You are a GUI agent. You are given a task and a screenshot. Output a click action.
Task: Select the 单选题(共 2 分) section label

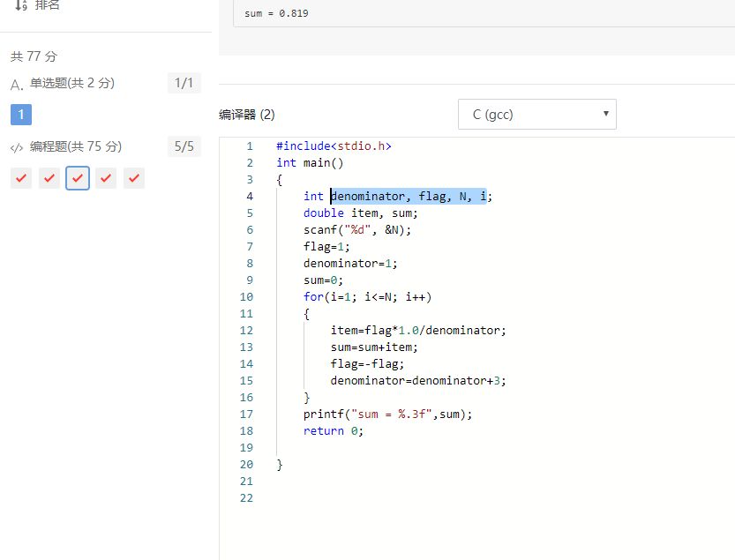(x=72, y=84)
